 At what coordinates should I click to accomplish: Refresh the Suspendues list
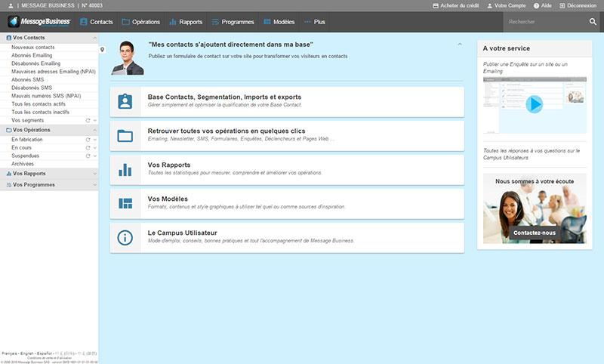click(88, 156)
